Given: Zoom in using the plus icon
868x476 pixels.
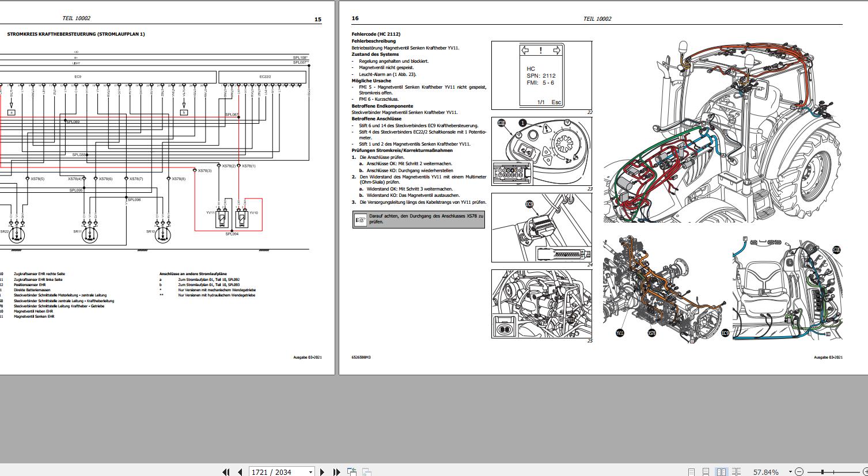Looking at the screenshot, I should [x=865, y=472].
